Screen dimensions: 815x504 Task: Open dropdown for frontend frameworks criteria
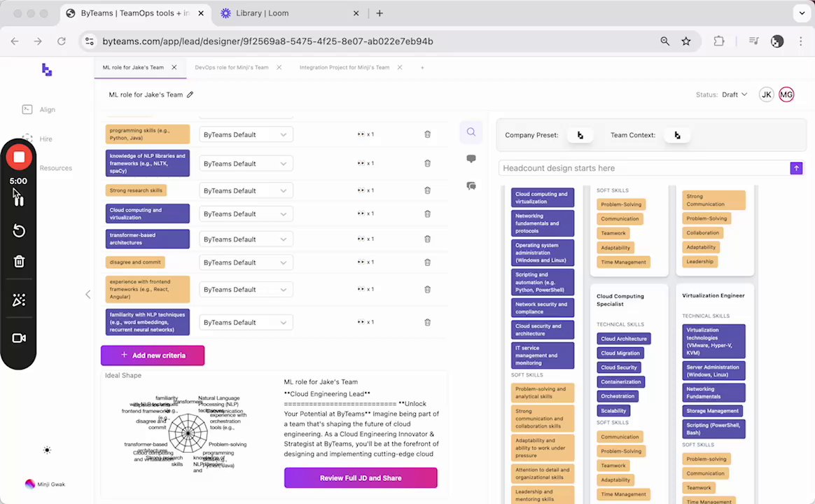246,290
